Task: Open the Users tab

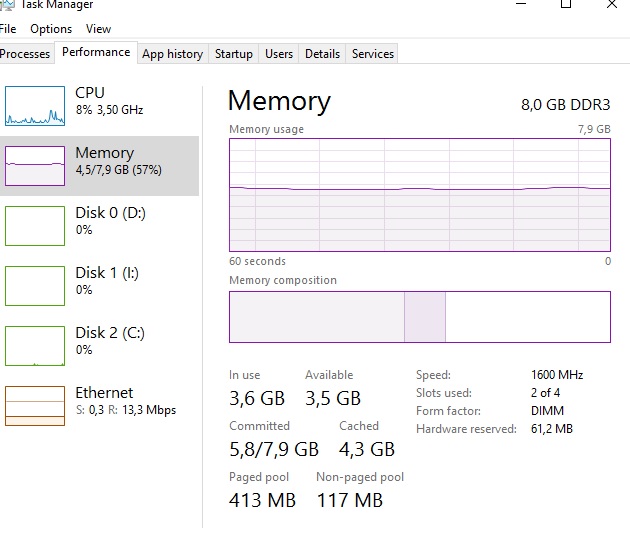Action: pyautogui.click(x=279, y=54)
